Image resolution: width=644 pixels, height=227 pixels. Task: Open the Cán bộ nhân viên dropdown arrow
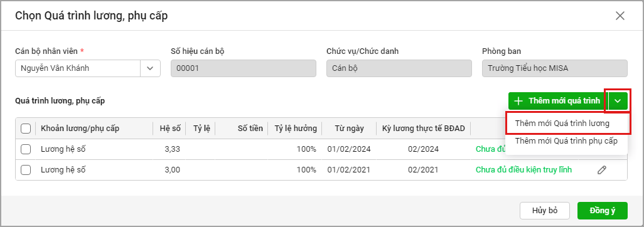click(150, 68)
